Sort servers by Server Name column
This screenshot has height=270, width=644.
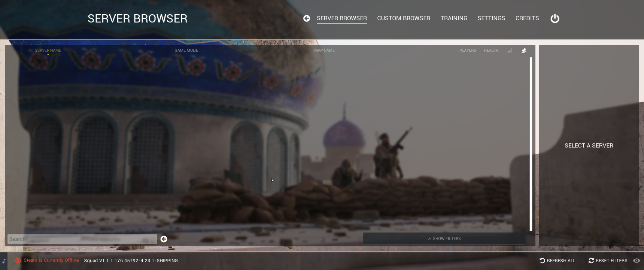48,50
